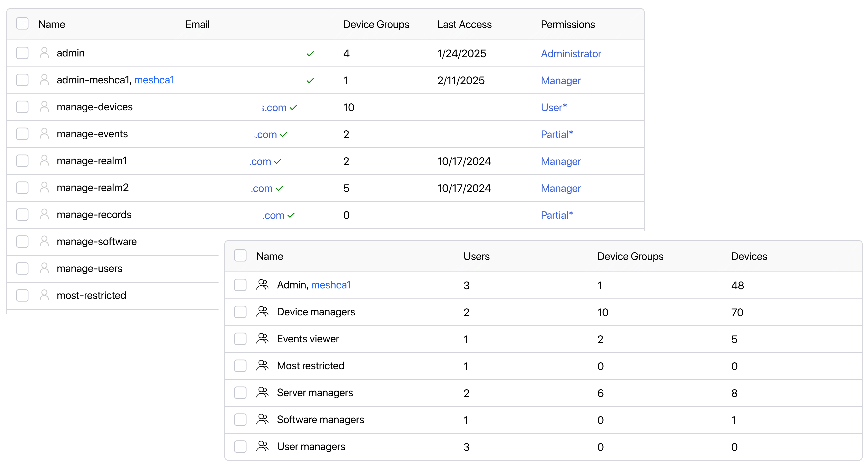This screenshot has height=466, width=868.
Task: Toggle the select-all checkbox in groups table
Action: (x=240, y=256)
